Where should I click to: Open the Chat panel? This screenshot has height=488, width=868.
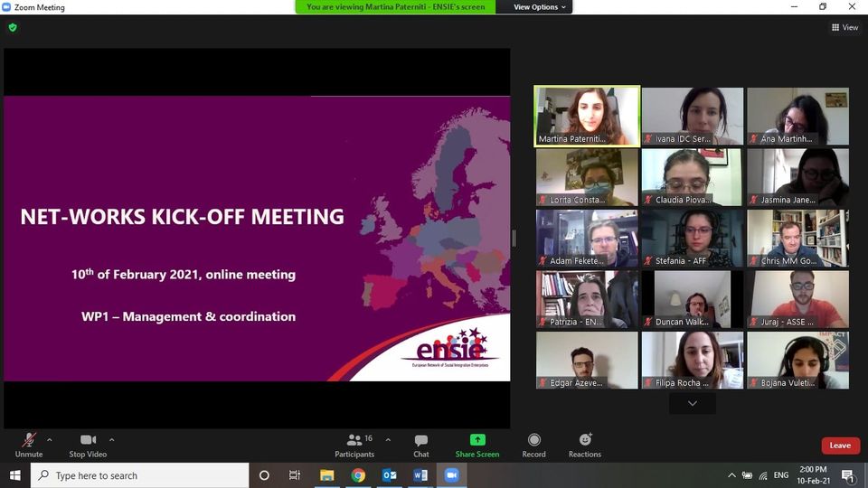[421, 440]
